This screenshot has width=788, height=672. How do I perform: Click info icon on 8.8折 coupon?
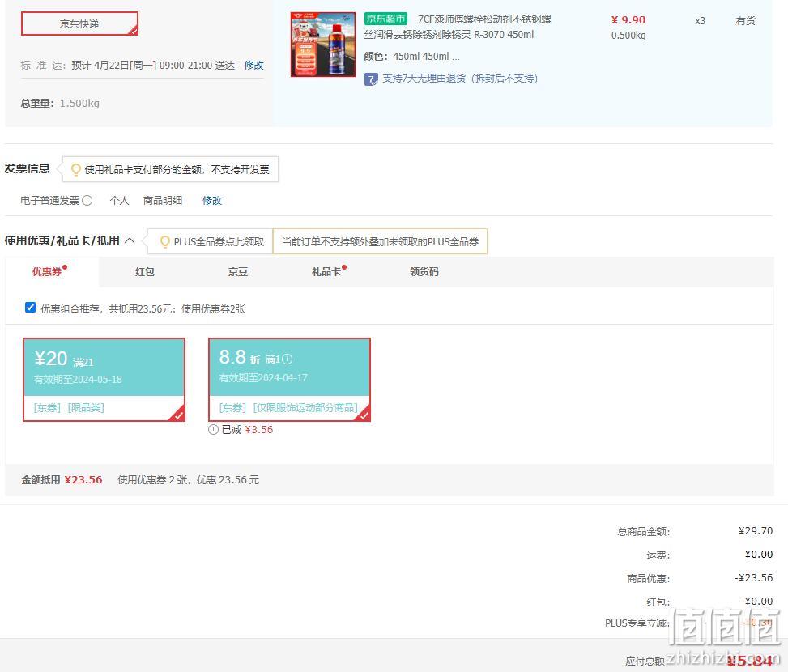287,359
